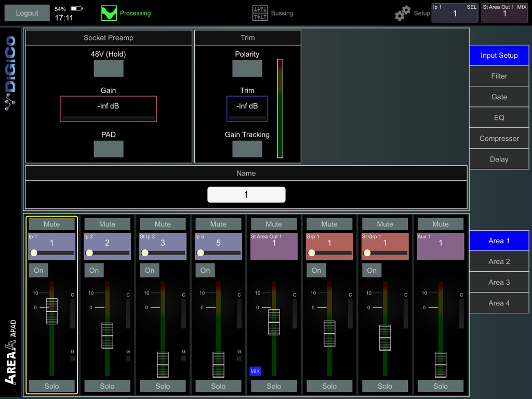The width and height of the screenshot is (532, 399).
Task: Click the Setup gears icon
Action: [x=402, y=12]
